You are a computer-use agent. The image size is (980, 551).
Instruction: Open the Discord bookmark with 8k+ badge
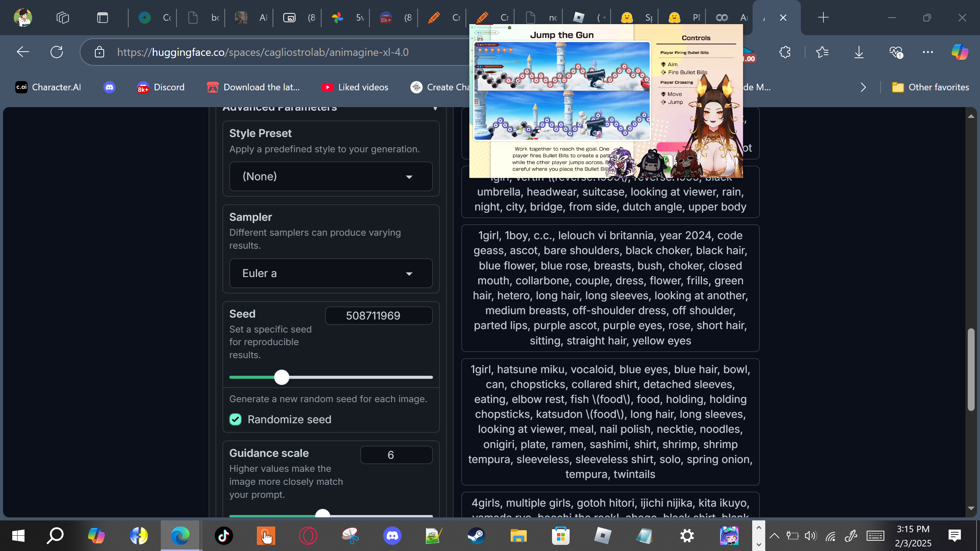[161, 87]
